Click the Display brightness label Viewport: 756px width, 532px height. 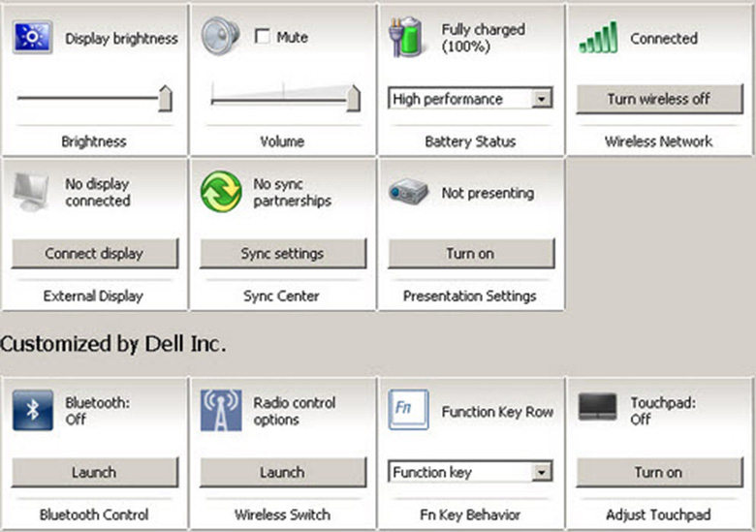(121, 39)
